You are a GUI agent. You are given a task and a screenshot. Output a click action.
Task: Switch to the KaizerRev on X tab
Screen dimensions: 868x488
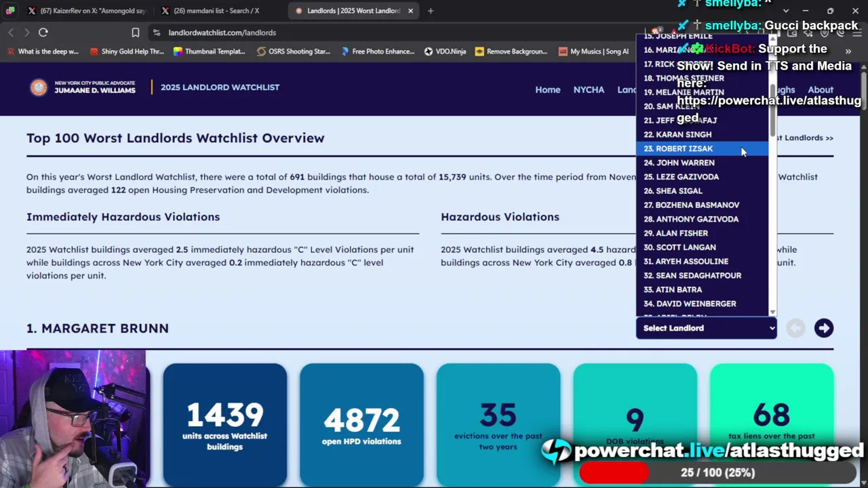click(x=87, y=11)
